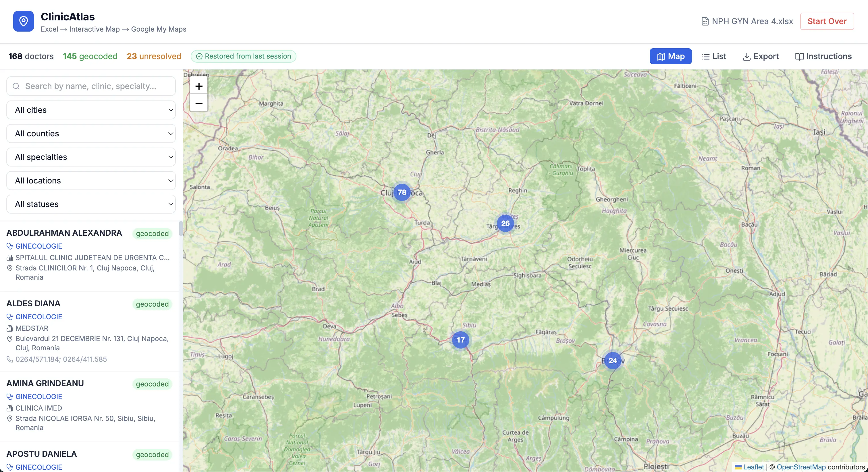
Task: Click the geocoded badge on ABDULRAHMAN ALEXANDRA
Action: tap(152, 233)
